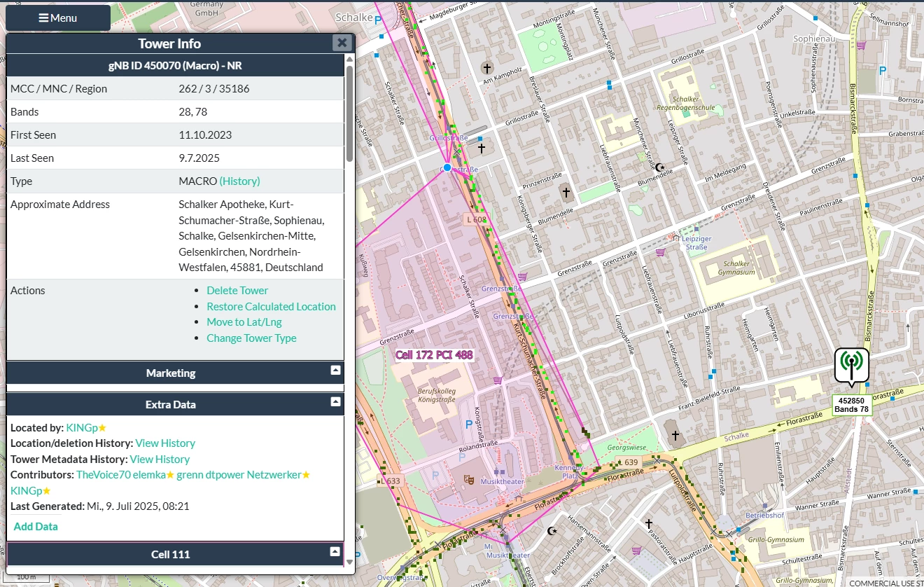The width and height of the screenshot is (924, 587).
Task: Click the church cross icon near Georgswiese
Action: coord(675,435)
